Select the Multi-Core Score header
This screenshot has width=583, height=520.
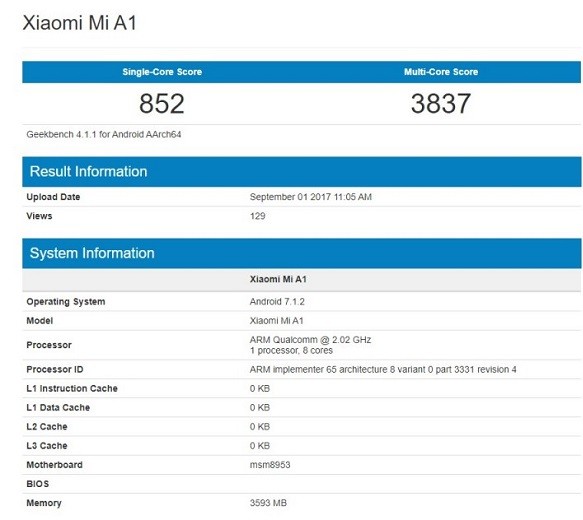click(441, 72)
